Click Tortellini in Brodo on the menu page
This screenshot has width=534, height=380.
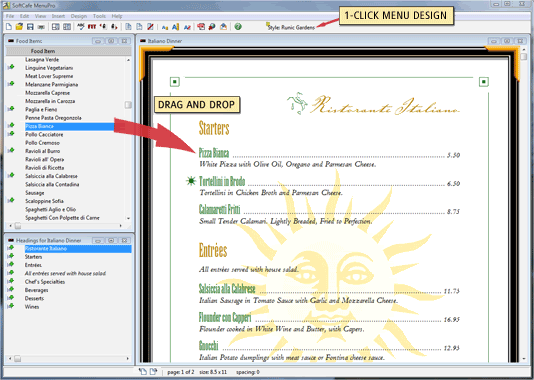pyautogui.click(x=222, y=181)
